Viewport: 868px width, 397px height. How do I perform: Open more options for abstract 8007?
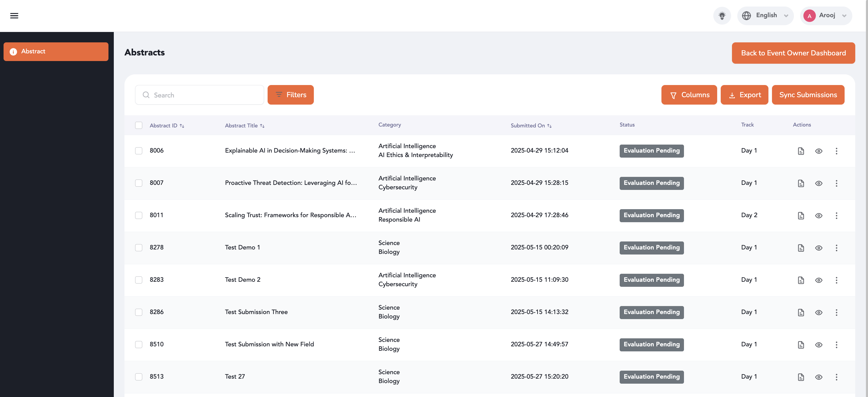[836, 183]
